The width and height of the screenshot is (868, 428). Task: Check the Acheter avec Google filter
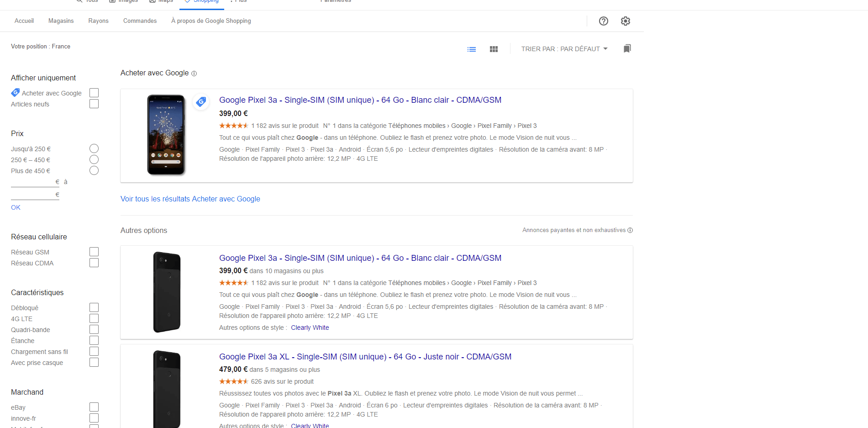click(94, 93)
